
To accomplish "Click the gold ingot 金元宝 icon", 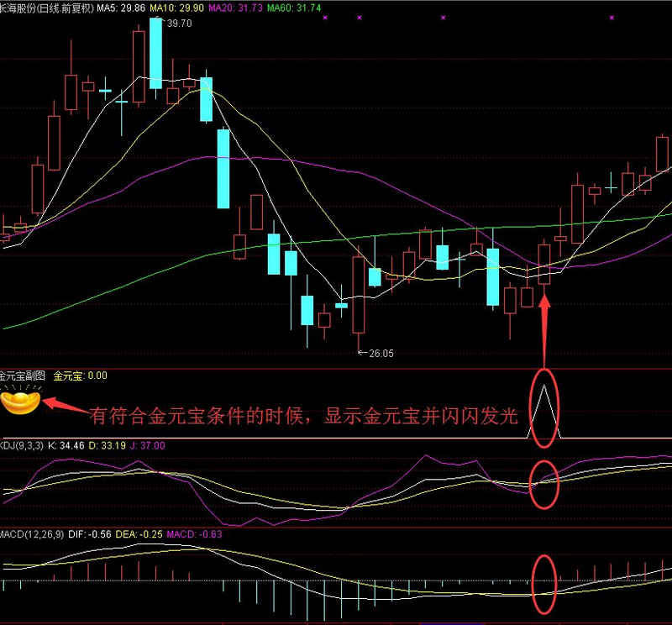I will coord(20,401).
